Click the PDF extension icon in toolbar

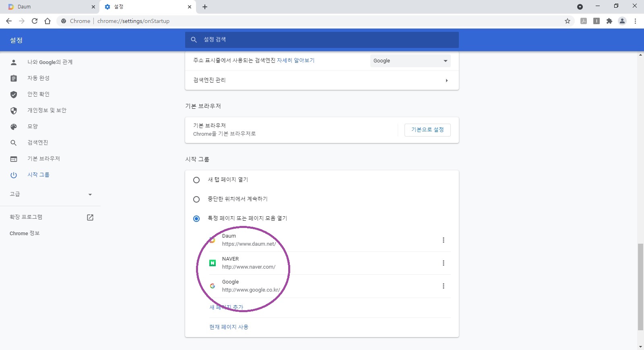[584, 21]
